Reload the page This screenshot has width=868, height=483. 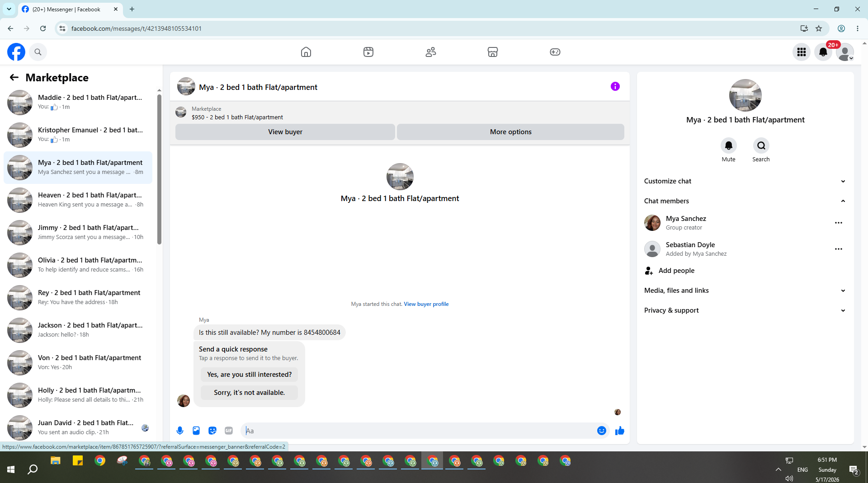43,28
